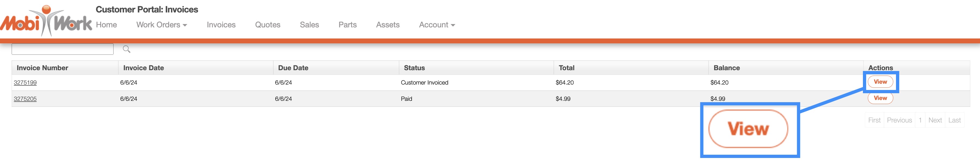Screen dimensions: 980x168
Task: Go to the Home menu item
Action: pos(106,25)
